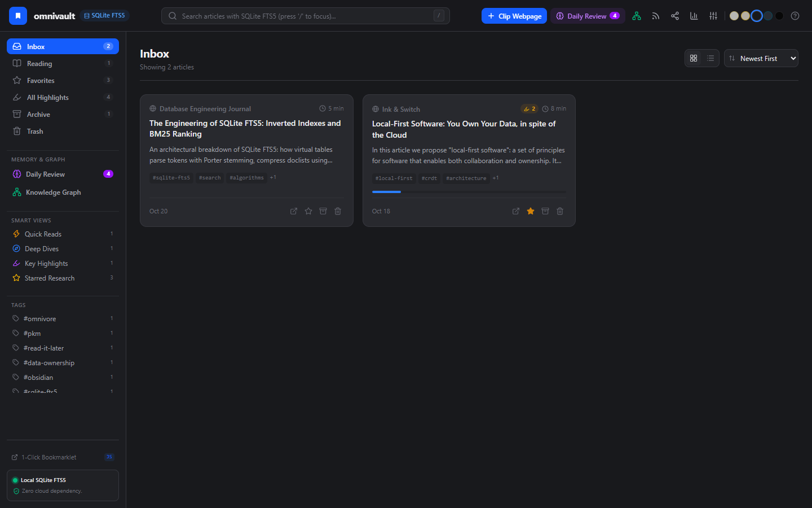Open Knowledge Graph in sidebar

[x=63, y=192]
